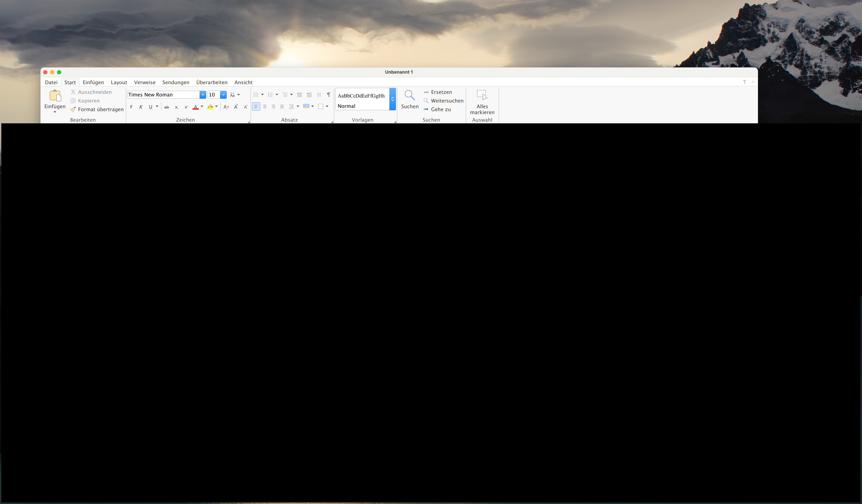Apply paragraph shading color
862x504 pixels.
[306, 106]
